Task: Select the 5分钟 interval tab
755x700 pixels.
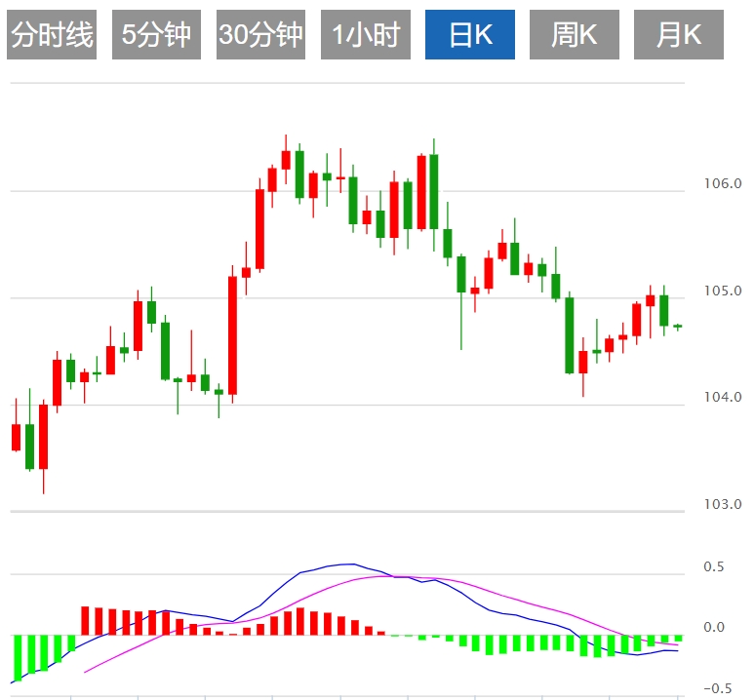Action: [x=156, y=35]
